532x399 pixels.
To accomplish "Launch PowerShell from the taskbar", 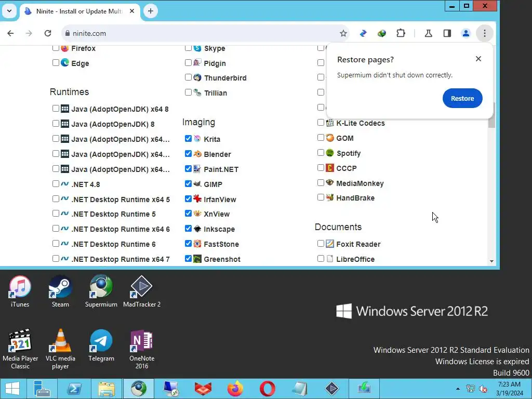I will point(74,389).
